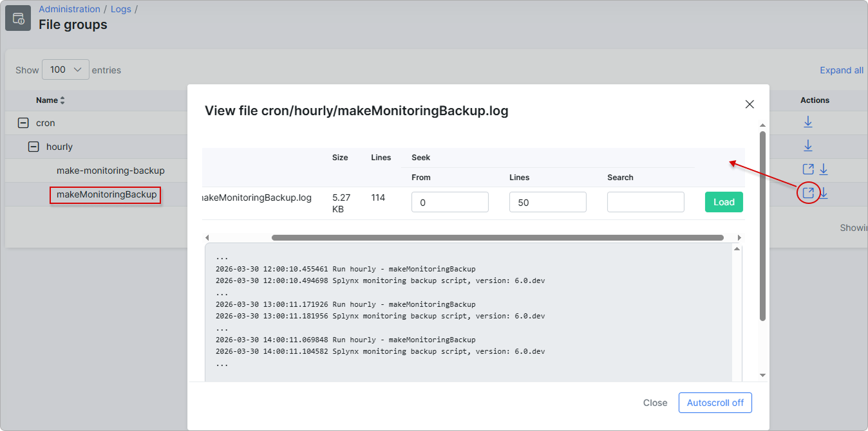Image resolution: width=868 pixels, height=431 pixels.
Task: Click the 5.27 KB size value
Action: [x=341, y=203]
